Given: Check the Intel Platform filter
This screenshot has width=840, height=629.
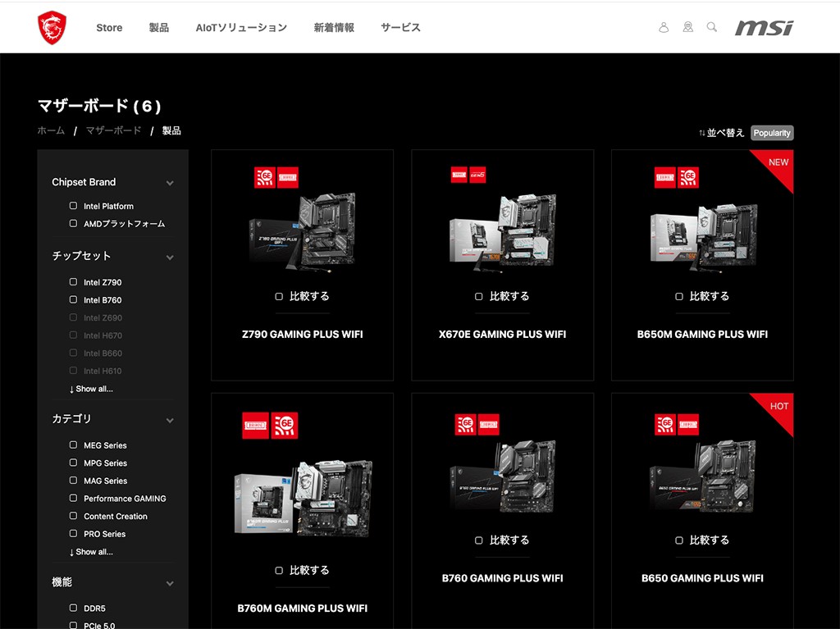Looking at the screenshot, I should [x=73, y=206].
